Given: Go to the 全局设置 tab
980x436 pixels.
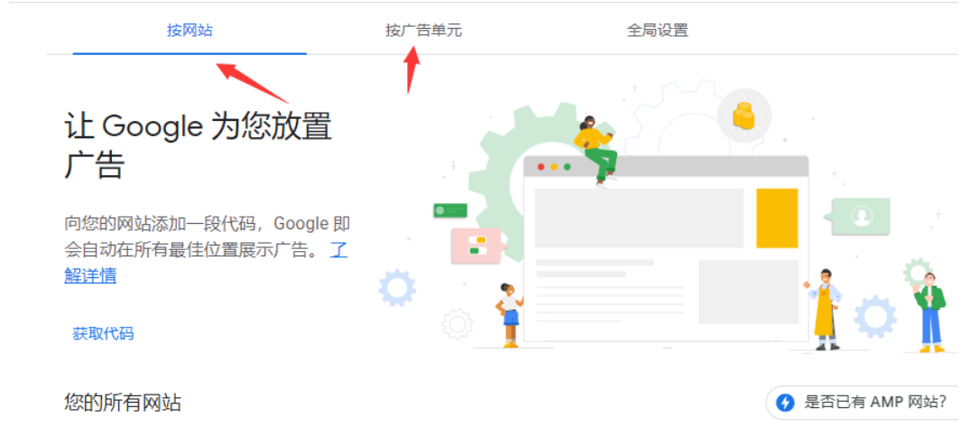Looking at the screenshot, I should (658, 30).
